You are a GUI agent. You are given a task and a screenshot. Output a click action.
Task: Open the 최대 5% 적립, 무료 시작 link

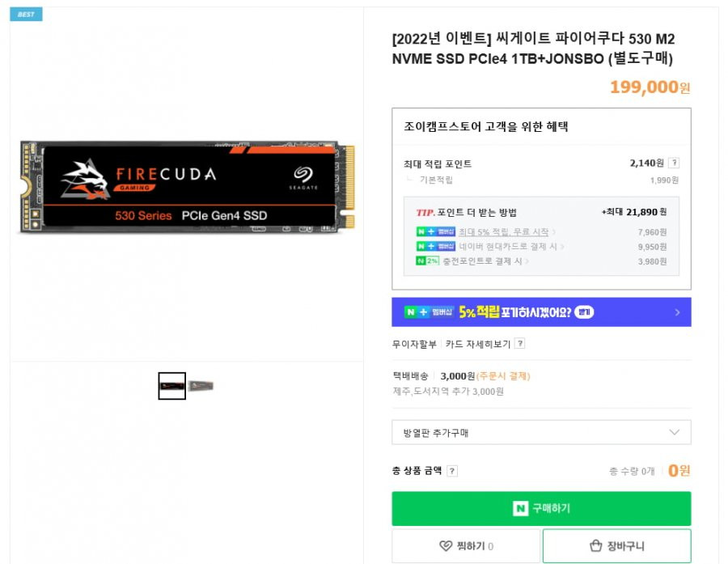503,231
